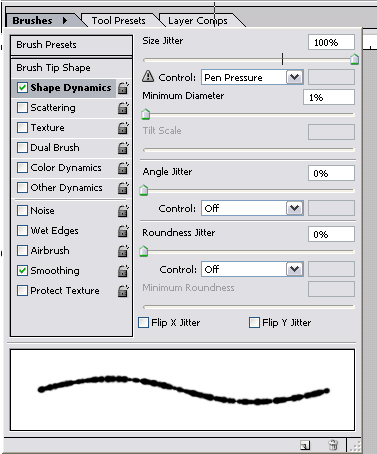377x454 pixels.
Task: Enable the Protect Texture checkbox
Action: (22, 291)
